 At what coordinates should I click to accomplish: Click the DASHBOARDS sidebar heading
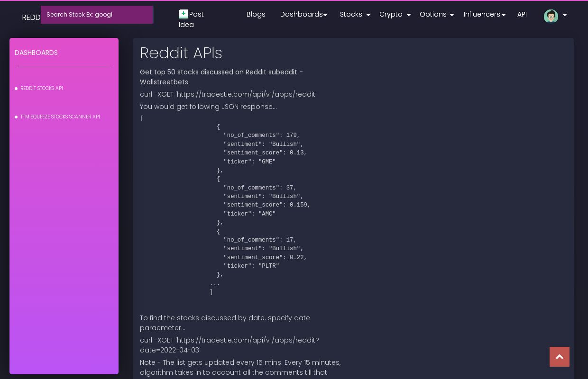(36, 53)
